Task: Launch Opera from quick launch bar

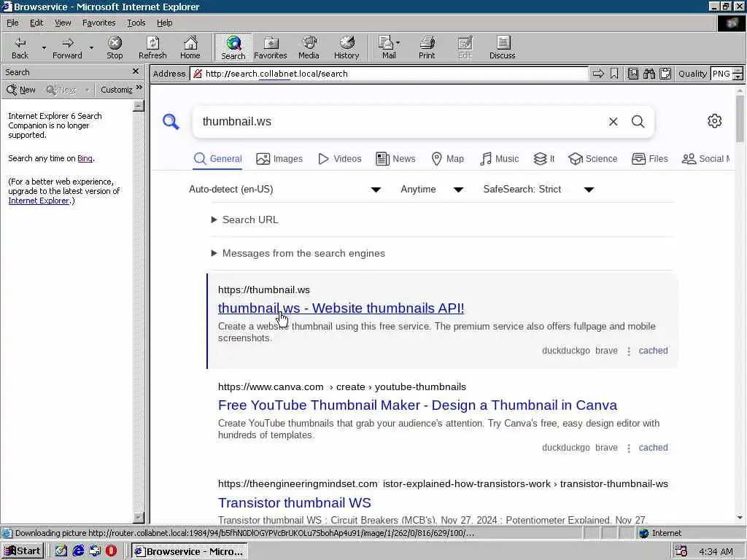Action: pyautogui.click(x=111, y=551)
